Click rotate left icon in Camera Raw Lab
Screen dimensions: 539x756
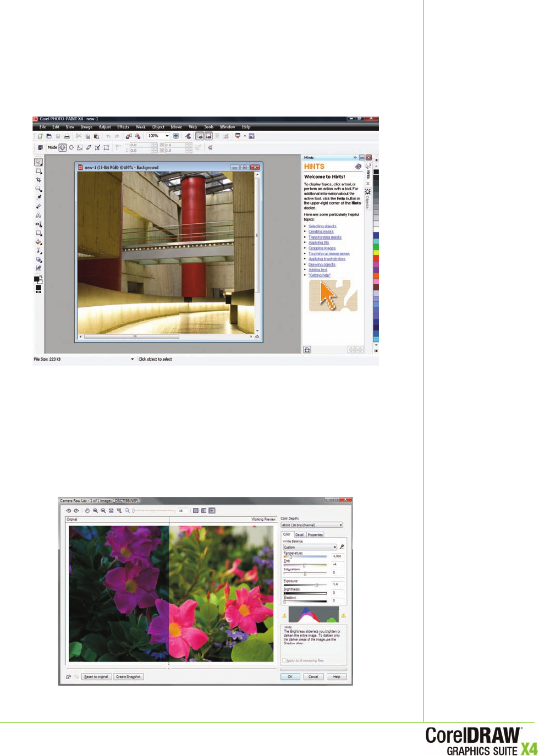click(69, 511)
